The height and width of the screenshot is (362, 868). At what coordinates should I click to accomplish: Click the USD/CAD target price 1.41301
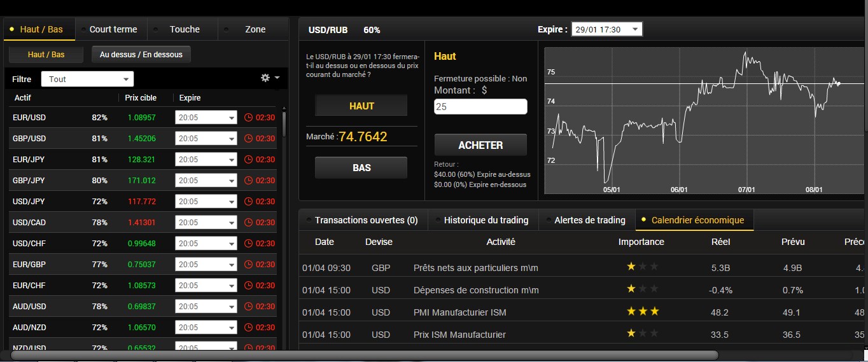tap(142, 222)
